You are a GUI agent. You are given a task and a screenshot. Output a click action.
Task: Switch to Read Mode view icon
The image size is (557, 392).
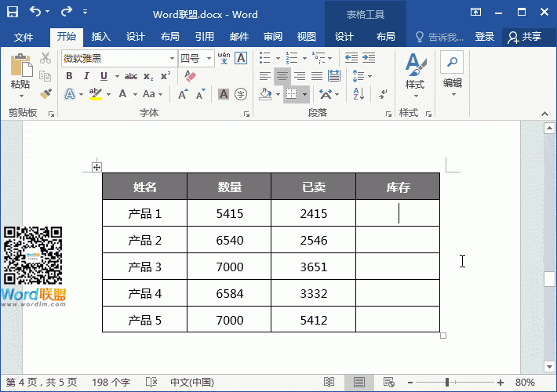329,382
